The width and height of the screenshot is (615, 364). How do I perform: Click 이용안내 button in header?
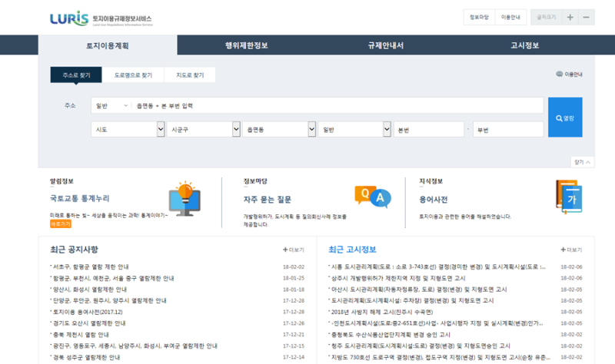pos(510,17)
